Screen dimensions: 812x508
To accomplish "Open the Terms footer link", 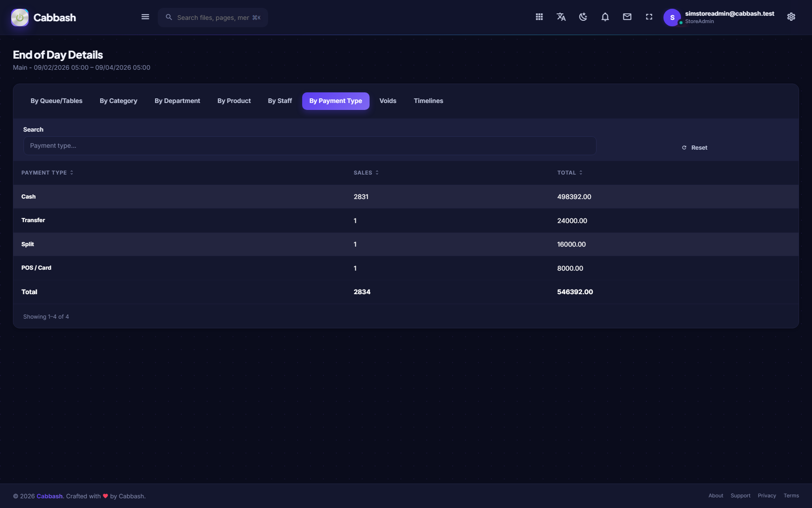I will pyautogui.click(x=791, y=496).
